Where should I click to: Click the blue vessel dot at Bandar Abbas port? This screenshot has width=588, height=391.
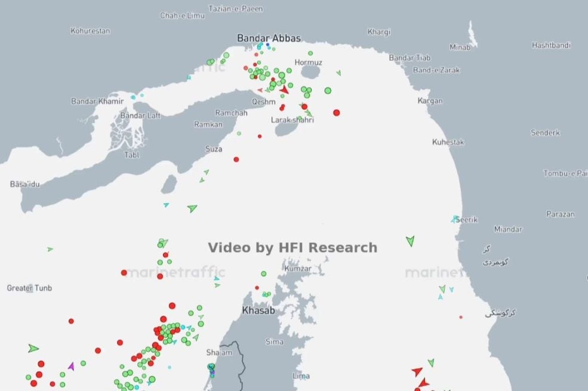click(x=268, y=45)
